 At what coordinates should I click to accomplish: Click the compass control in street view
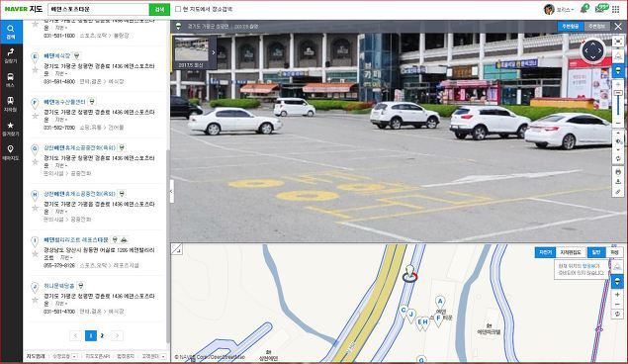pyautogui.click(x=593, y=51)
